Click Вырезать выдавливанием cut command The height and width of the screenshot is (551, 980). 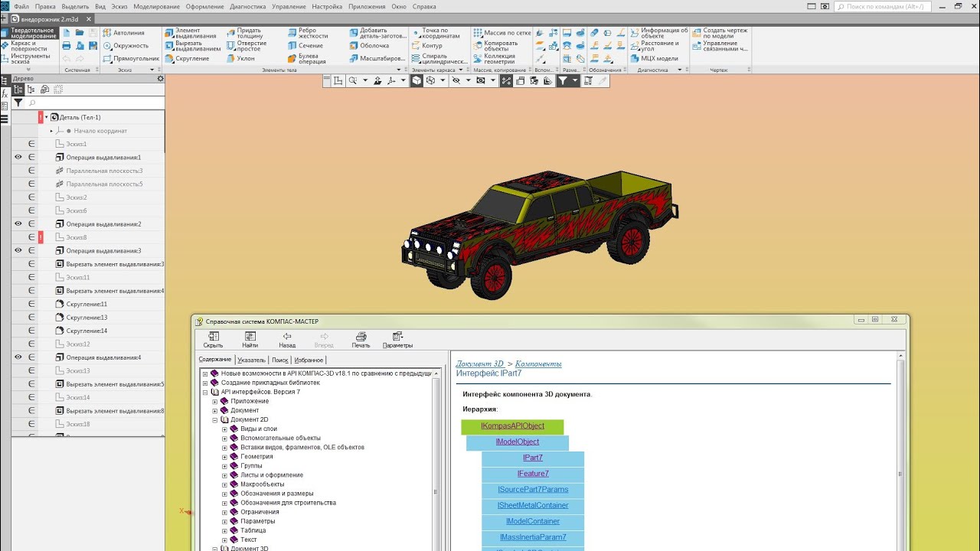tap(192, 46)
